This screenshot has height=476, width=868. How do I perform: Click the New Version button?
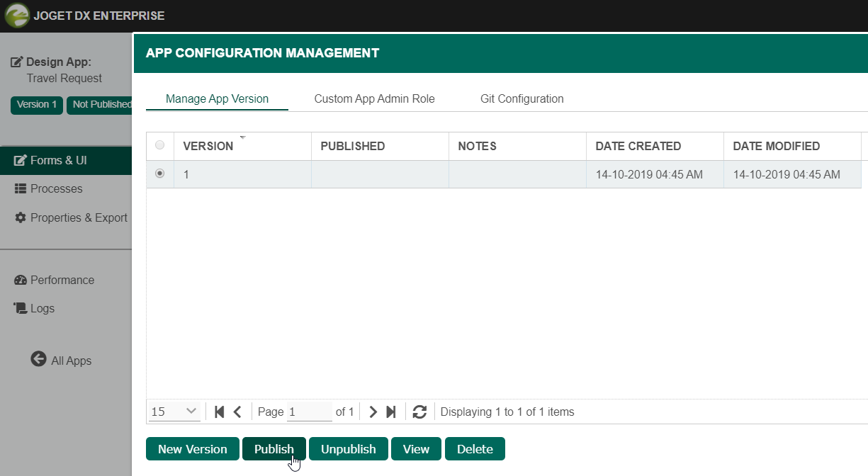tap(192, 449)
